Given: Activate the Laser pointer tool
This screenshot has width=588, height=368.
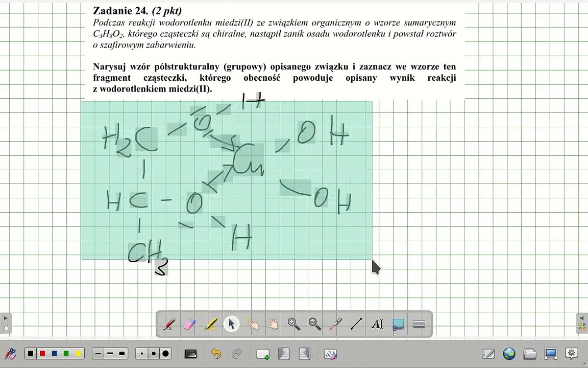Looking at the screenshot, I should (336, 324).
